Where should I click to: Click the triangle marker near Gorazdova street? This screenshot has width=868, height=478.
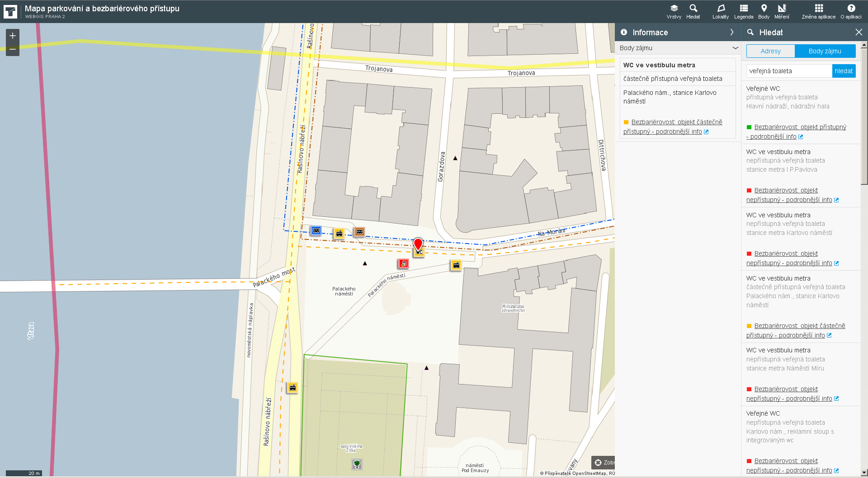(455, 158)
